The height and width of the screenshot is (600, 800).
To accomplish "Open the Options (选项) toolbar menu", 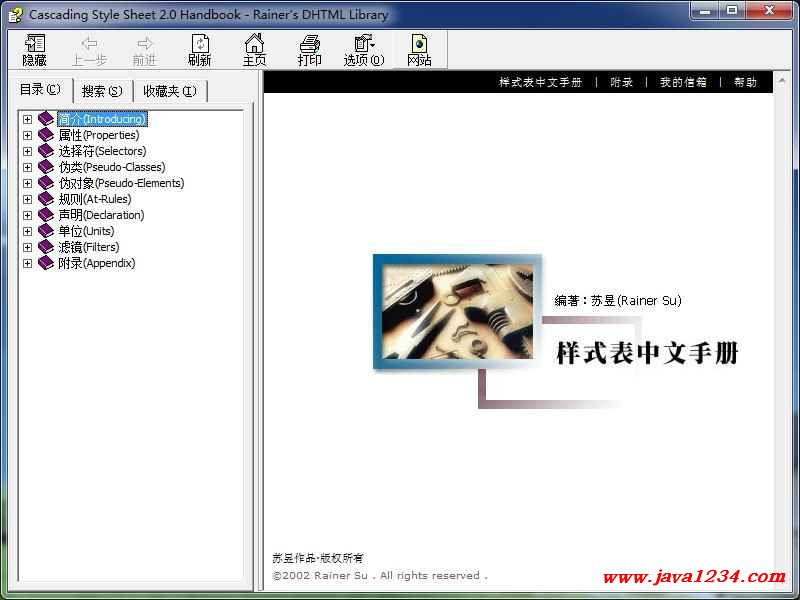I will [364, 49].
